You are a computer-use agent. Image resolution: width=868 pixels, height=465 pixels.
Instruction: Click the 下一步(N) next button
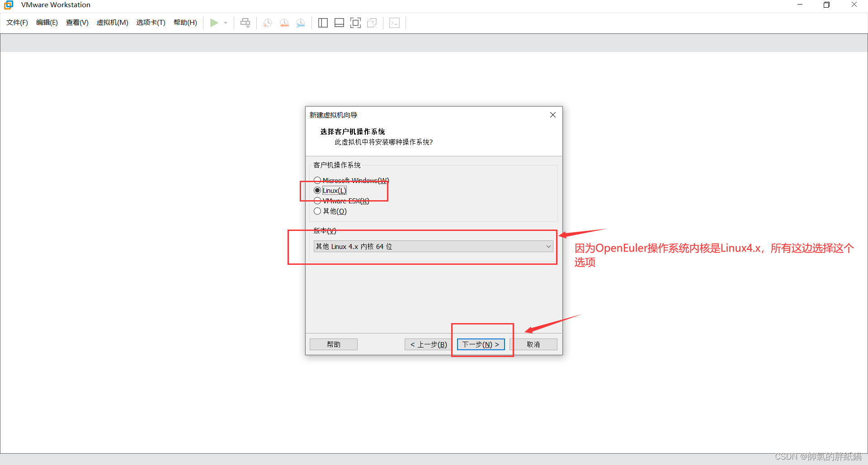(481, 344)
